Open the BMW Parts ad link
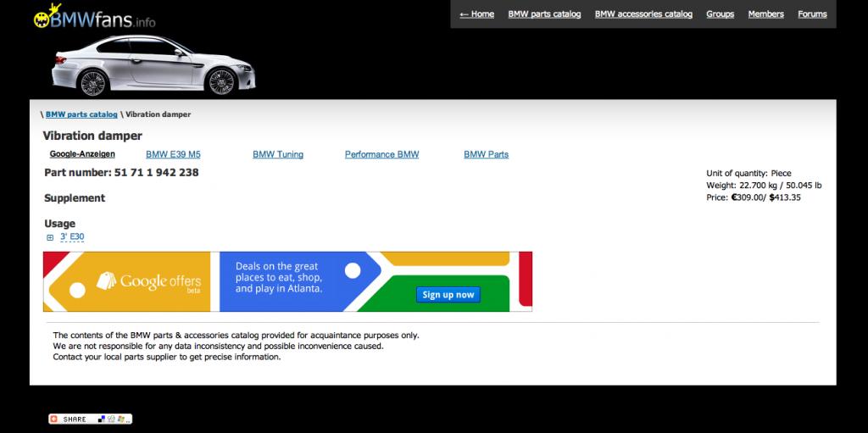Image resolution: width=868 pixels, height=433 pixels. pos(486,154)
